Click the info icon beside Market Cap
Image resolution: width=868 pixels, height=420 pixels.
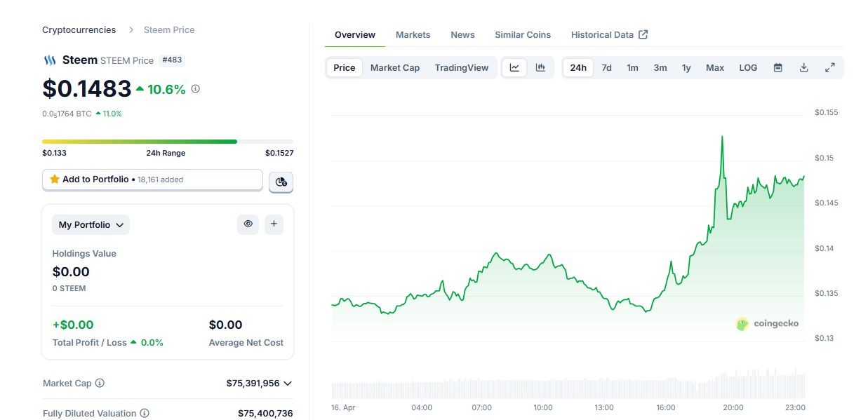[100, 384]
